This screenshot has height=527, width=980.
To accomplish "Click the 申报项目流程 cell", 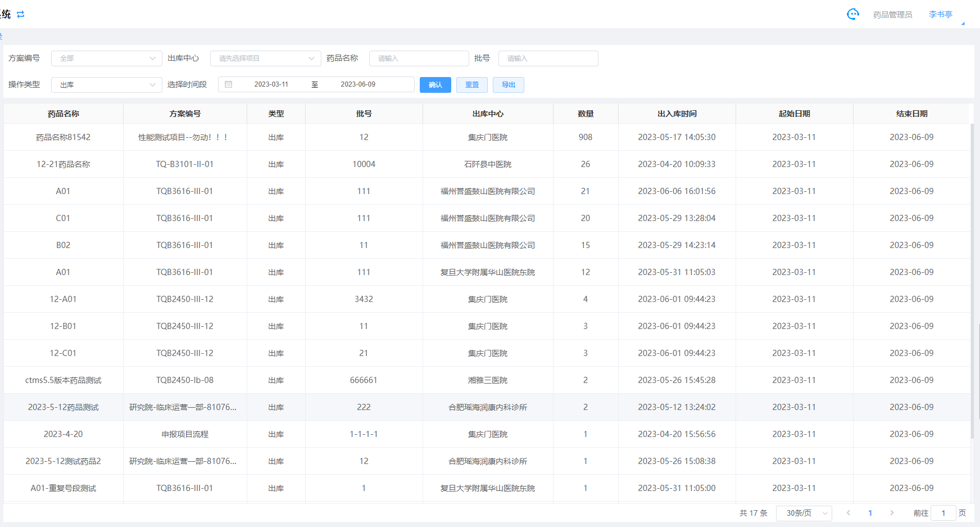I will [x=185, y=434].
